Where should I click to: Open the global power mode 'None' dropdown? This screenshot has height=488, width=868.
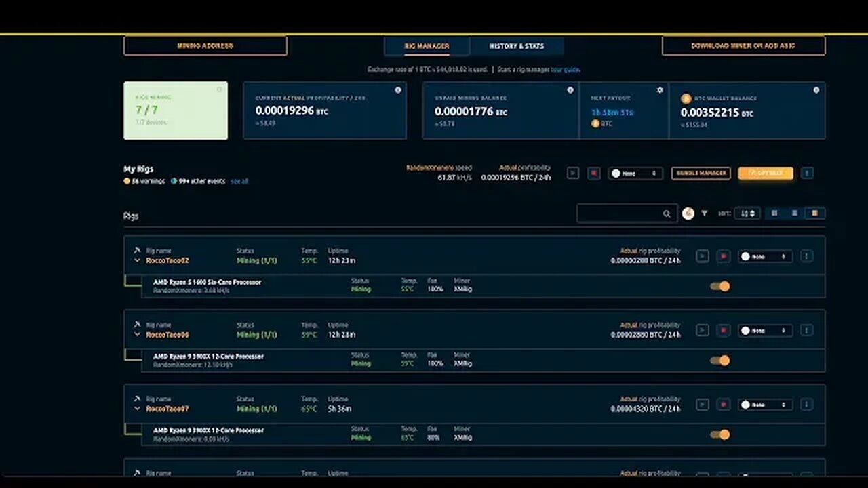pyautogui.click(x=635, y=173)
